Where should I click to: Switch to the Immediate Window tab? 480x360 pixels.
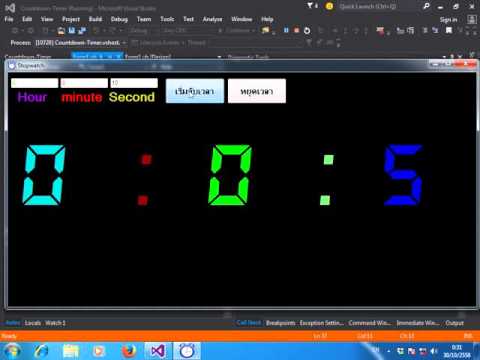coord(418,323)
